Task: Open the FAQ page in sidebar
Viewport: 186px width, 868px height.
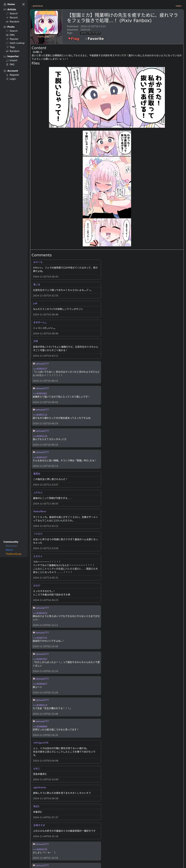Action: point(12,64)
